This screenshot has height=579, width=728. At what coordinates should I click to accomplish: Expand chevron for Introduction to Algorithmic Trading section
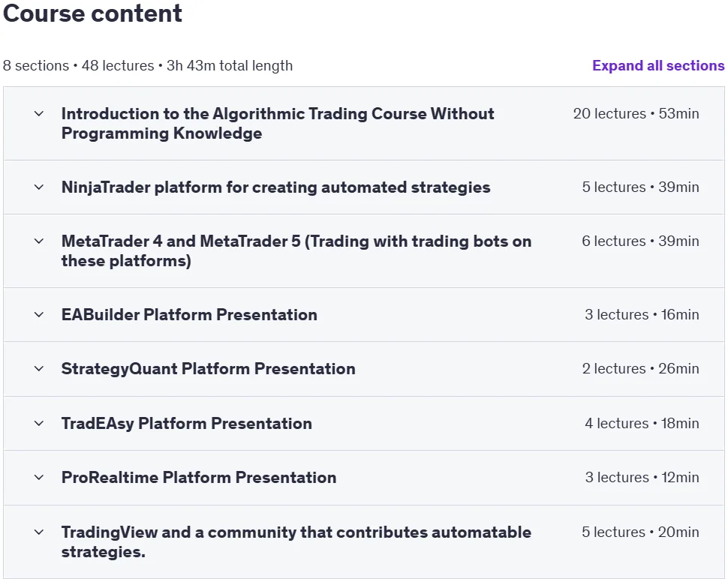(39, 114)
